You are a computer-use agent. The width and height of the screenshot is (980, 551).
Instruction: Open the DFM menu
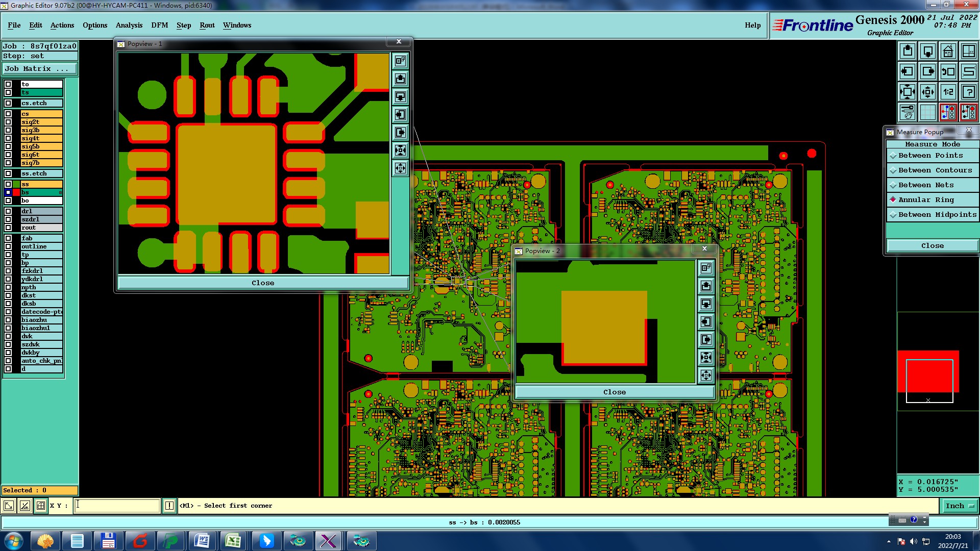click(x=159, y=25)
